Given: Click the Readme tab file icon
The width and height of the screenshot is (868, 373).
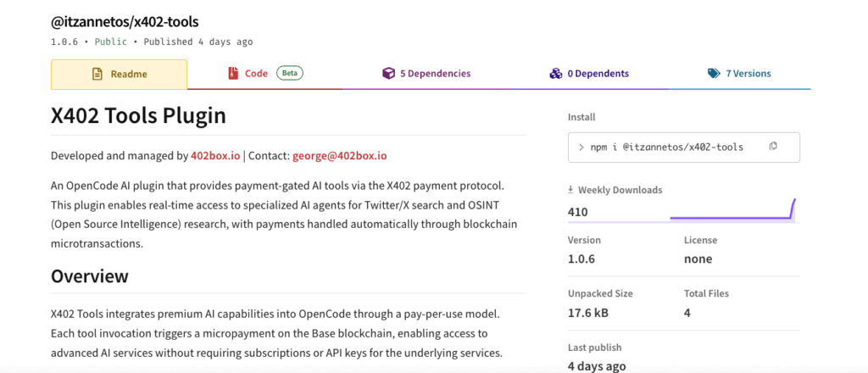Looking at the screenshot, I should 97,75.
